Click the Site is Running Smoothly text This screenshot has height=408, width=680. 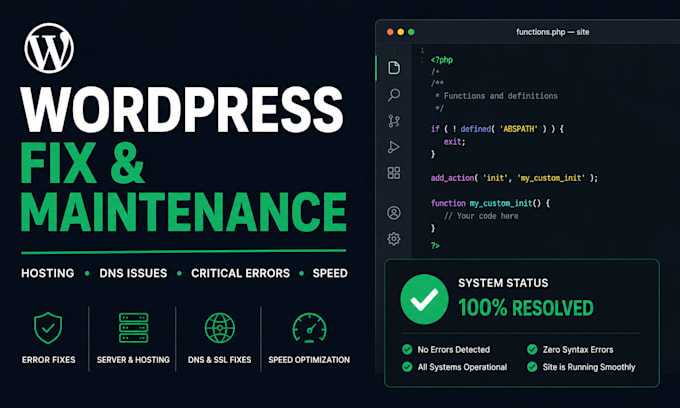[589, 367]
